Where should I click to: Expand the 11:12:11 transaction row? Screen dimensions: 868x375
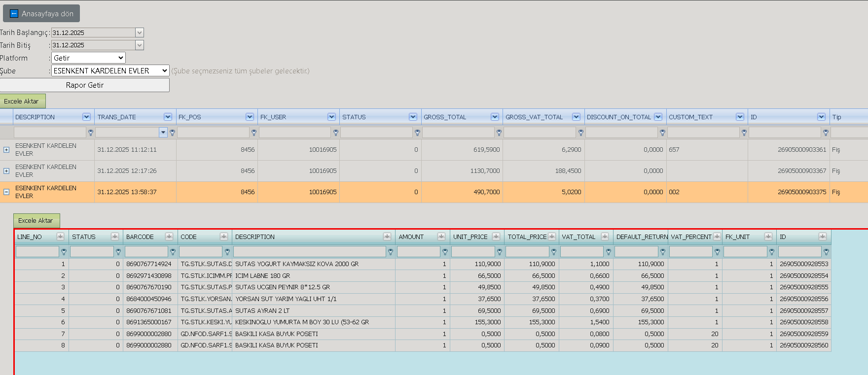coord(6,150)
